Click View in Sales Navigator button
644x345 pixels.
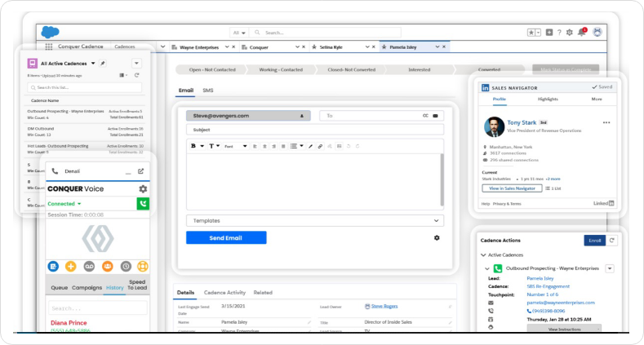tap(512, 188)
